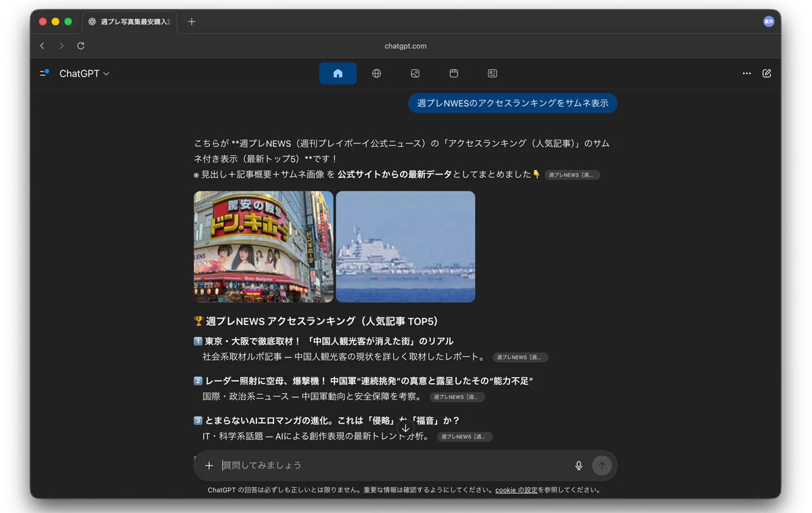Viewport: 812px width, 513px height.
Task: Open the ellipsis options menu
Action: click(x=746, y=73)
